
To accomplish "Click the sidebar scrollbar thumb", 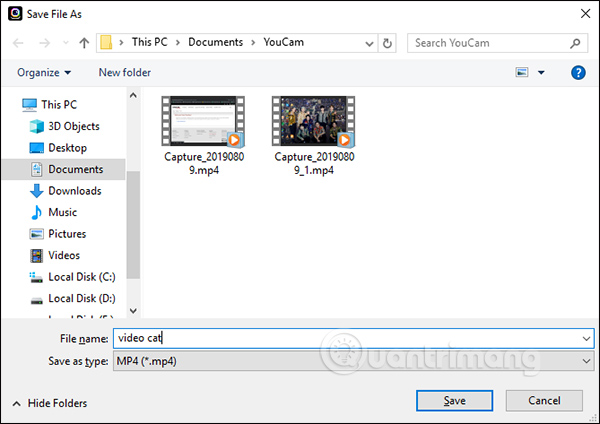I will click(133, 225).
